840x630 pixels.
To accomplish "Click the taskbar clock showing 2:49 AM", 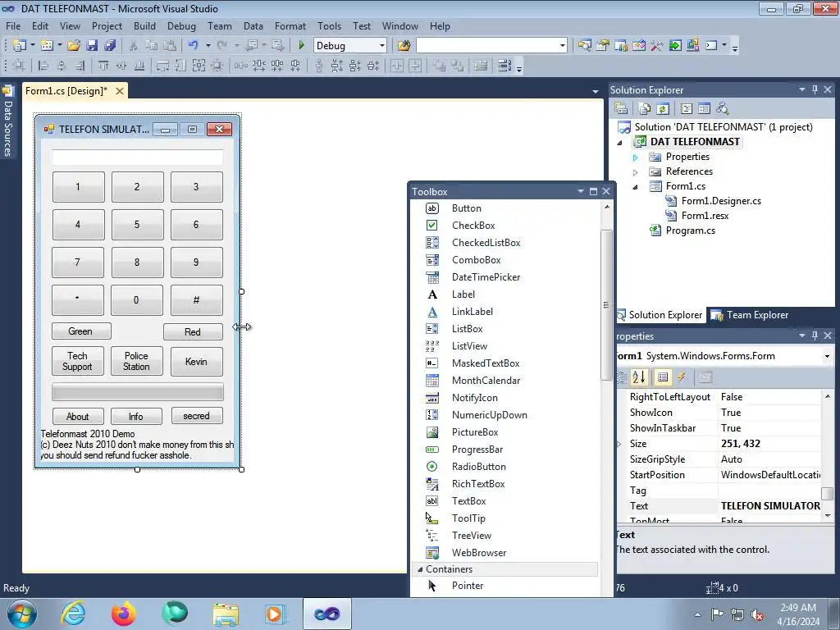I will pos(798,614).
